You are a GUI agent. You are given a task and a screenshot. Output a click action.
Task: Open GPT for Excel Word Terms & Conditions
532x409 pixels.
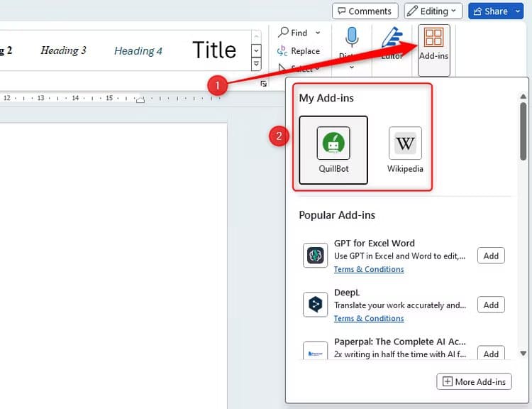[369, 269]
